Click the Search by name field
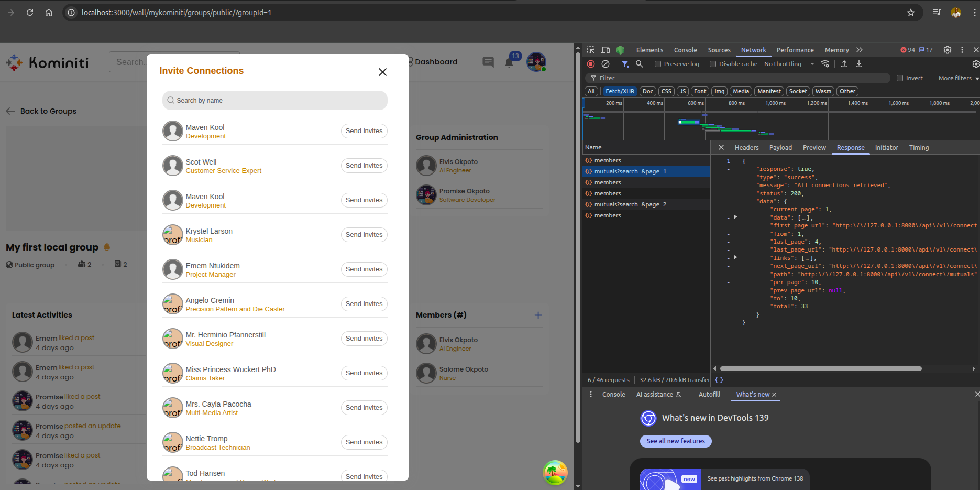 (x=275, y=101)
